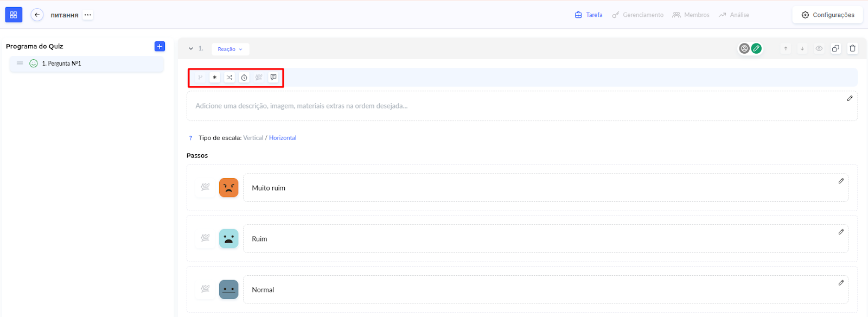The image size is (868, 317).
Task: Click the light blue sad face emoji
Action: click(x=229, y=239)
